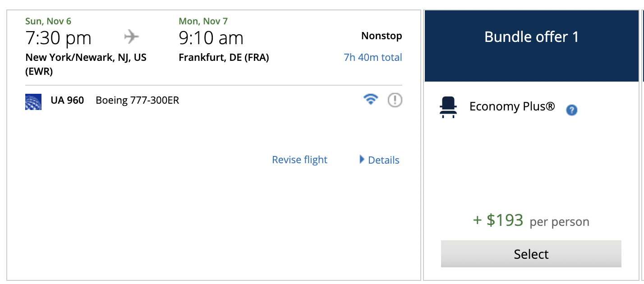
Task: Click the New York/Newark departure airport
Action: tap(86, 58)
